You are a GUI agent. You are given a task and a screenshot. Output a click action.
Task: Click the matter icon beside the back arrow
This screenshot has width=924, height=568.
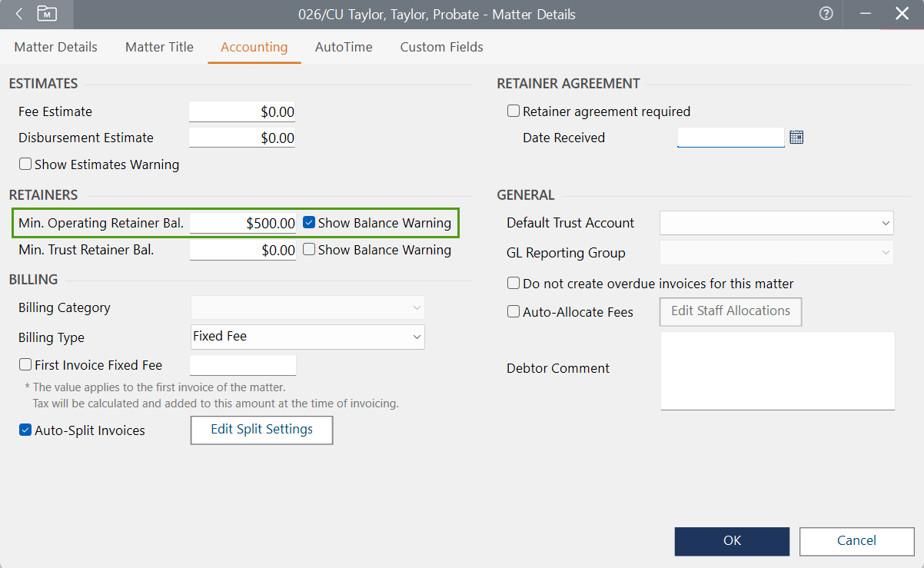(48, 14)
